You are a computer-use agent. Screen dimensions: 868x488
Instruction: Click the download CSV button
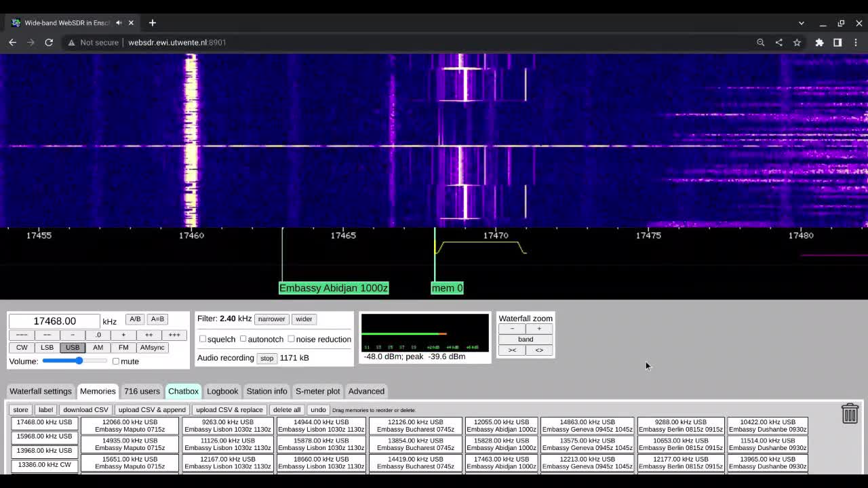[85, 410]
